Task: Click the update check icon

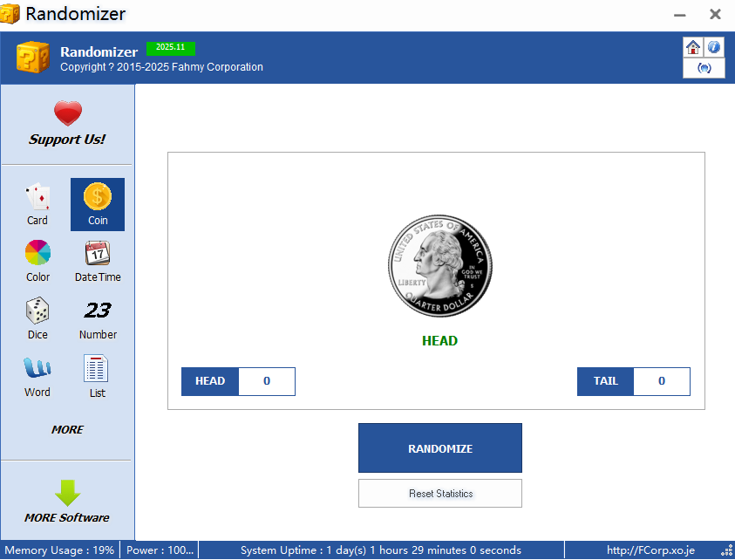Action: (x=704, y=67)
